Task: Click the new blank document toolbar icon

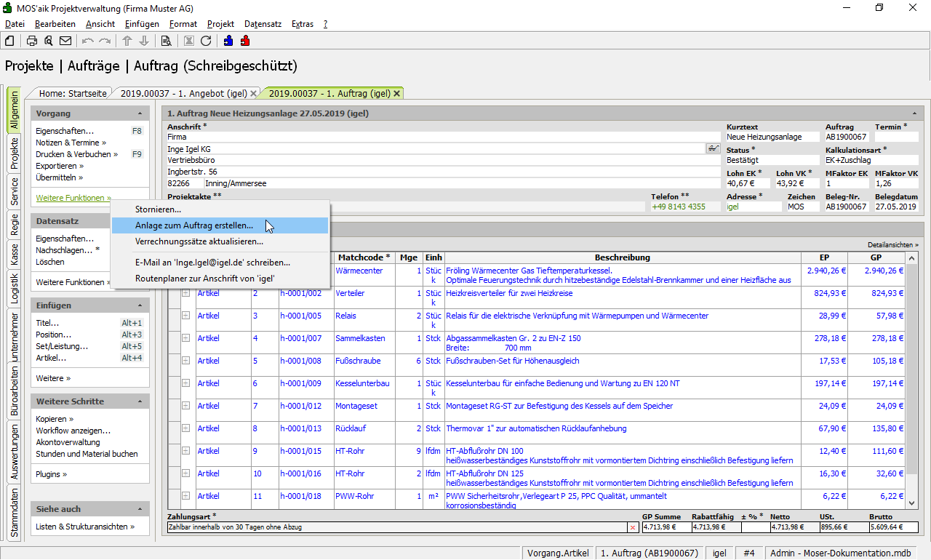Action: point(10,41)
